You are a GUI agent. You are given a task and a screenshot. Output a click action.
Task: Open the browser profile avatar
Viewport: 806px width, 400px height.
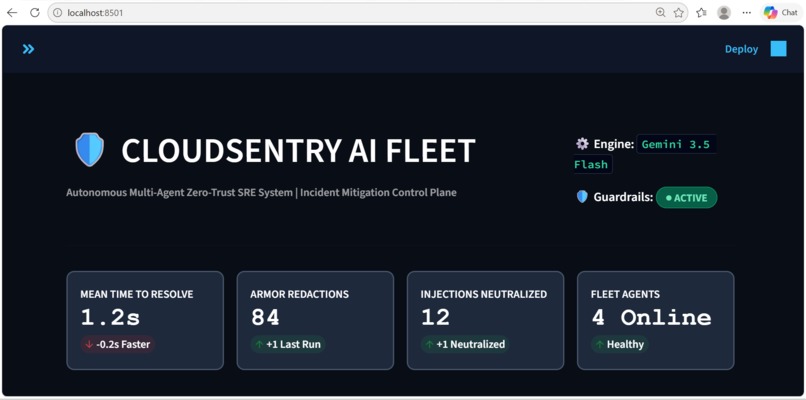pos(724,13)
